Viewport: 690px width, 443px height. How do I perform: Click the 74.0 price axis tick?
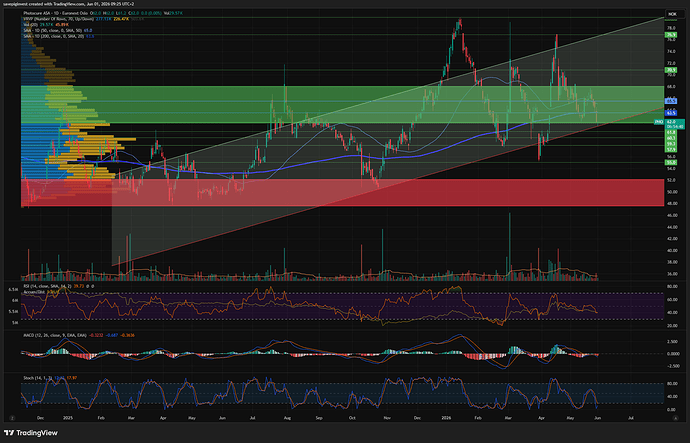pyautogui.click(x=671, y=51)
